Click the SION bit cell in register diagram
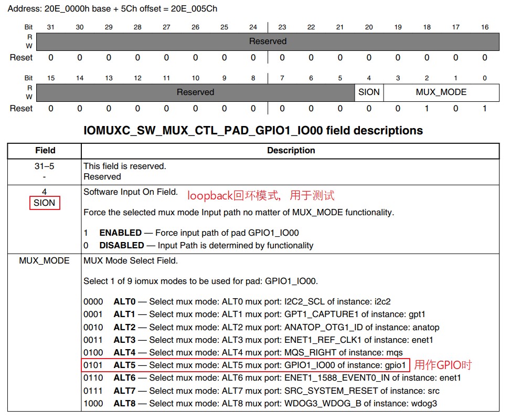The image size is (510, 420). 369,92
